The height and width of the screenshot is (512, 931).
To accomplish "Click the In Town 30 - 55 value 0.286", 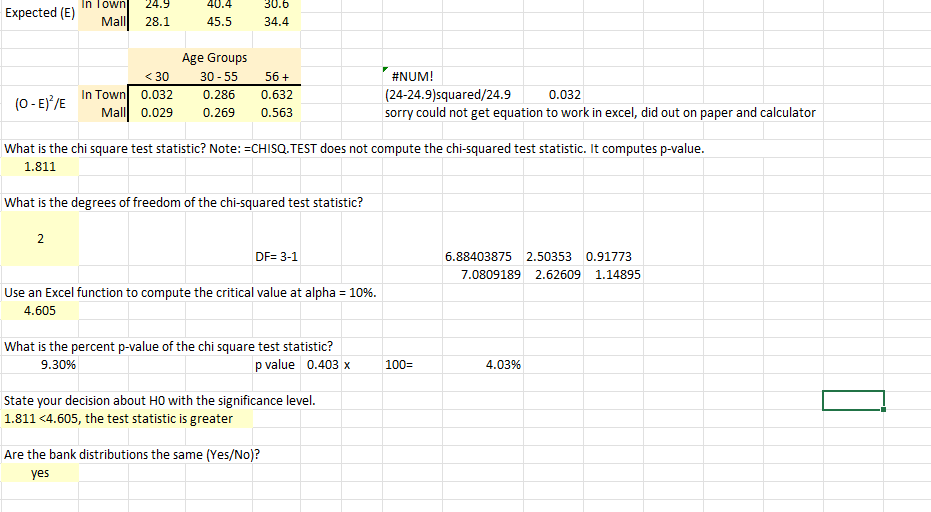I will pyautogui.click(x=218, y=94).
